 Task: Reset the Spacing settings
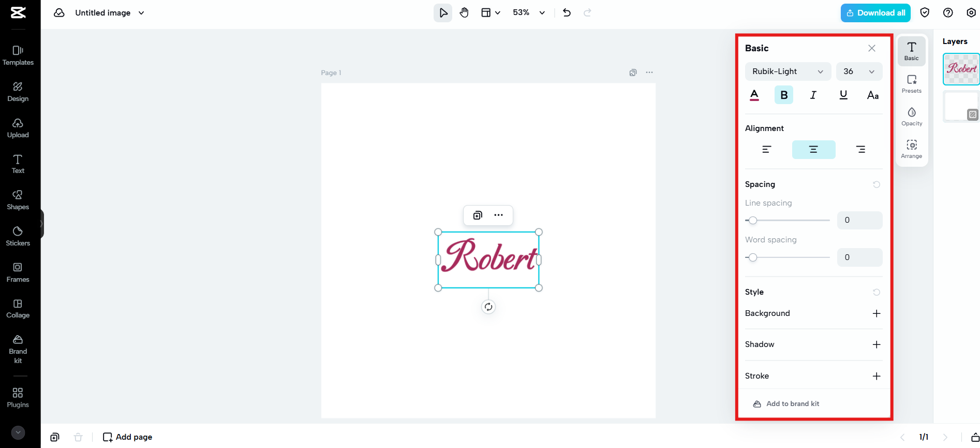pos(877,184)
